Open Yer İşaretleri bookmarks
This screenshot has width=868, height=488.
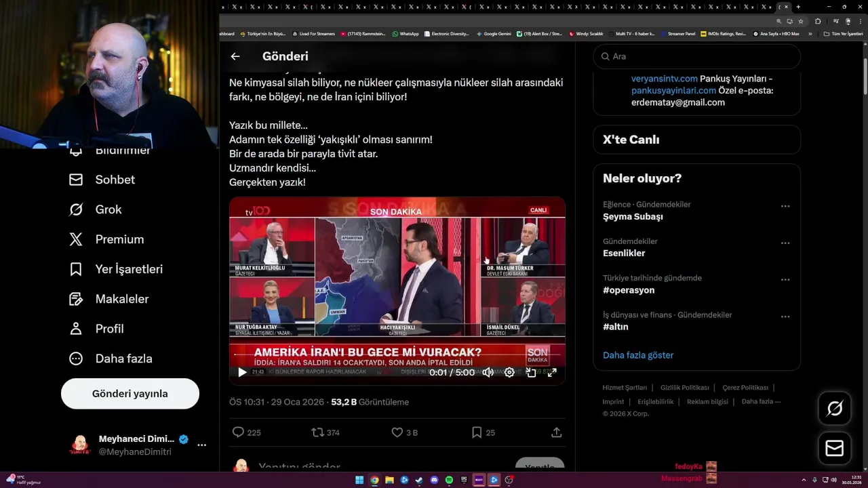pos(116,269)
